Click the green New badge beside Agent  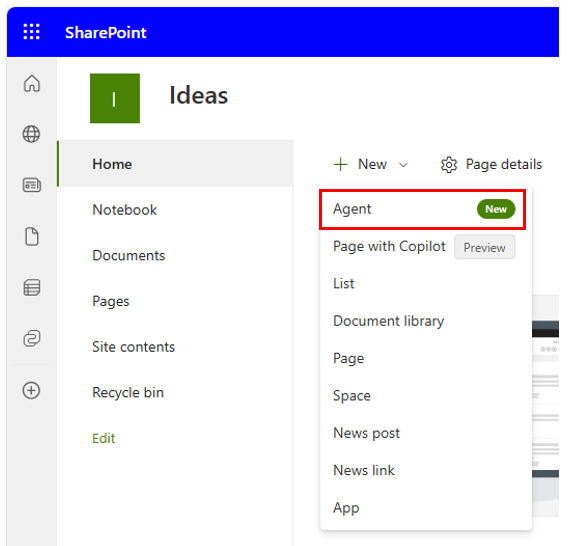pos(496,209)
